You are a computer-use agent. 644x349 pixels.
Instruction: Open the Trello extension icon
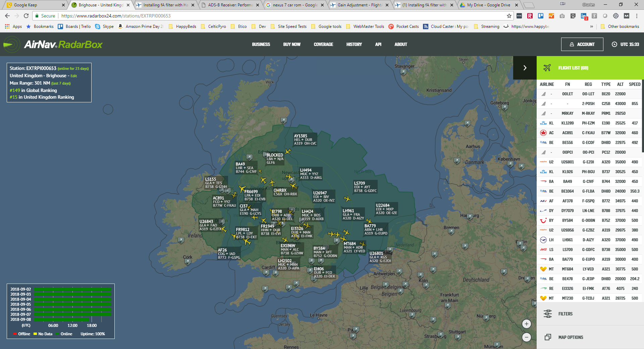pyautogui.click(x=541, y=16)
